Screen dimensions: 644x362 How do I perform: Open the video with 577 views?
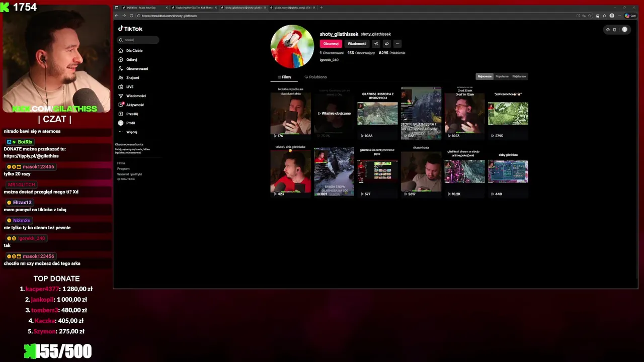tap(377, 171)
